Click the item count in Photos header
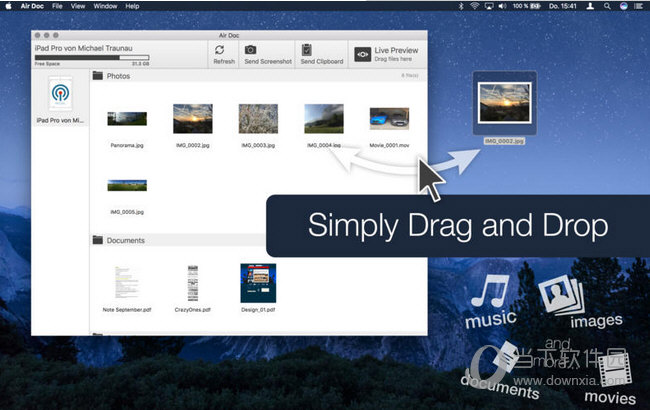650x410 pixels. click(410, 75)
